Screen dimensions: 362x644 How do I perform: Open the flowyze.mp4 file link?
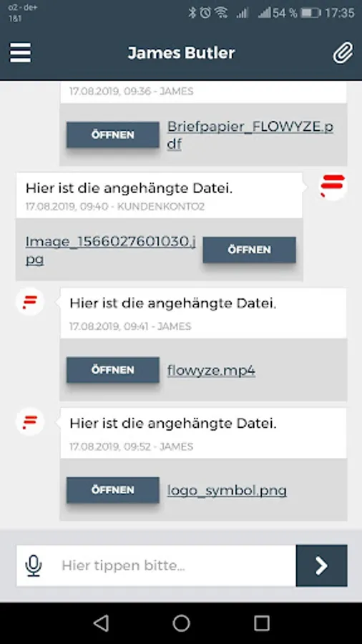pos(211,371)
